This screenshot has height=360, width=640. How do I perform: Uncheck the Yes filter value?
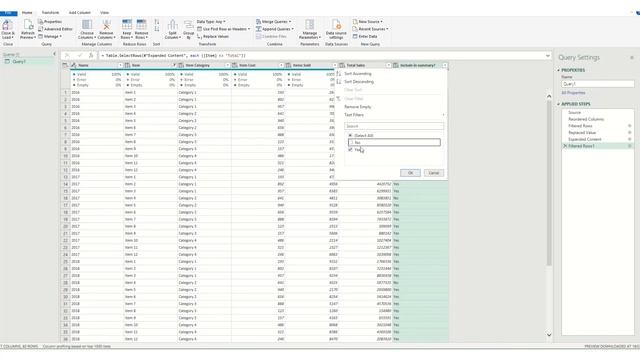350,150
